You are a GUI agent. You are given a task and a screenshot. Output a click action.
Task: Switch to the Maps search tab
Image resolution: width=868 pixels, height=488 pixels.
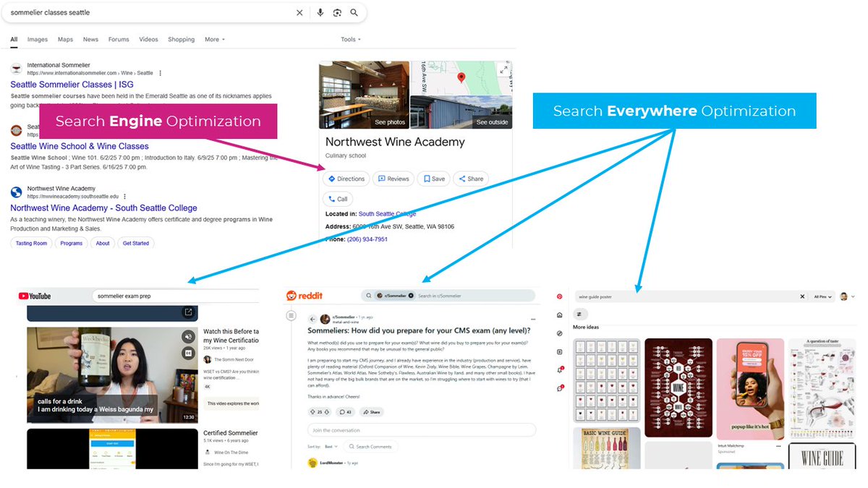click(x=65, y=40)
